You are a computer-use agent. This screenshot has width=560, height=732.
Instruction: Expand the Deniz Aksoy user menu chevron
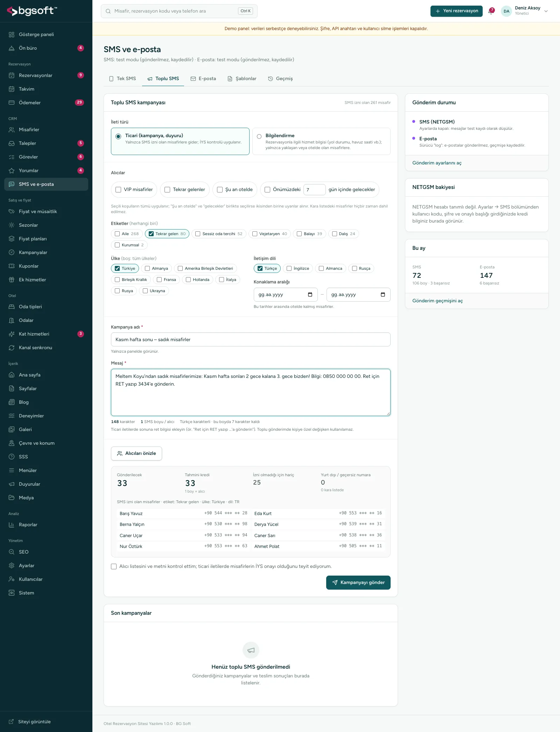(x=546, y=11)
